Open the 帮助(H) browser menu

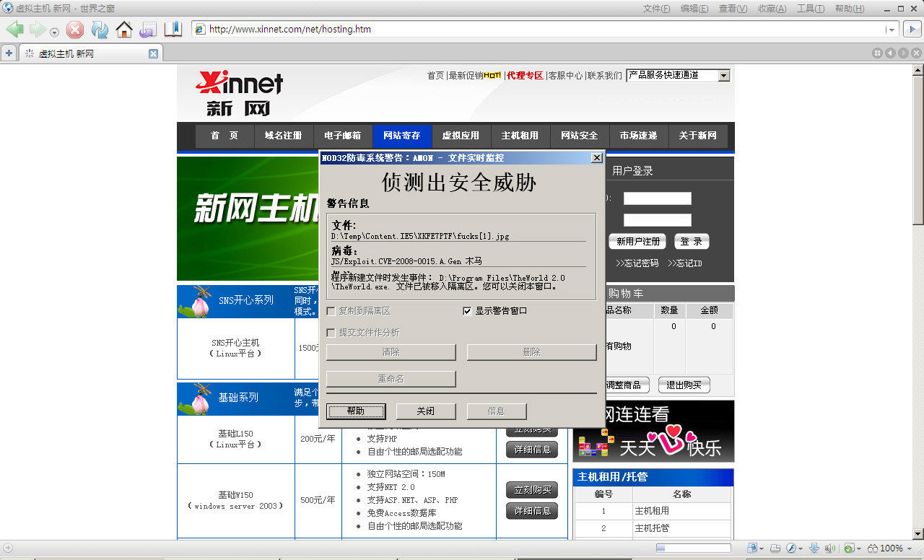click(849, 9)
